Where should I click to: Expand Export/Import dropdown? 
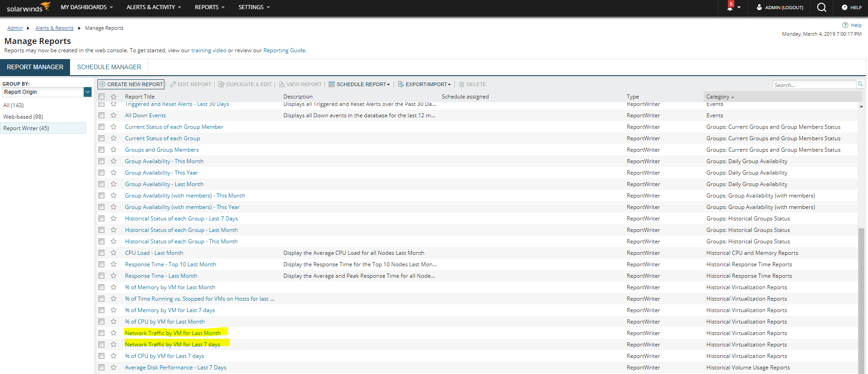tap(424, 84)
